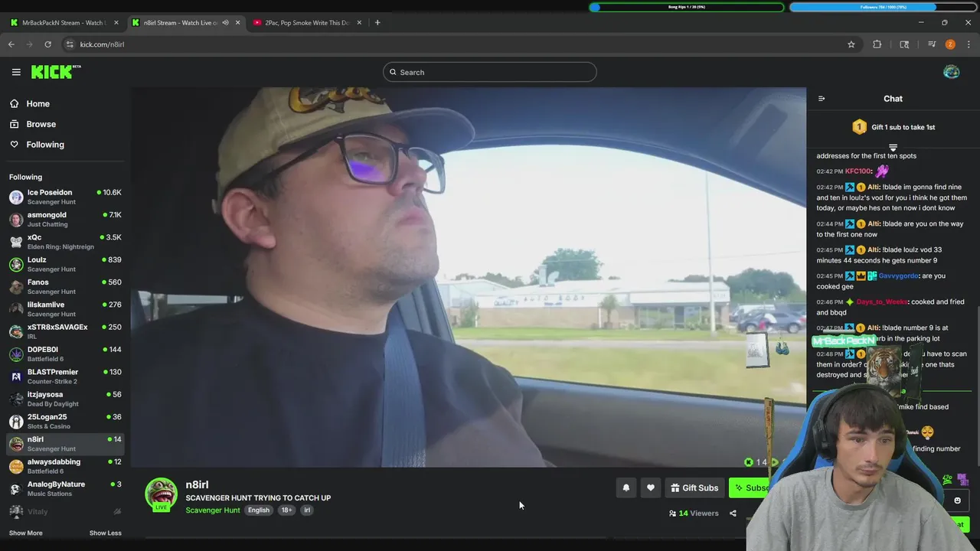Bookmark this page with the star
Image resolution: width=980 pixels, height=551 pixels.
(x=851, y=44)
